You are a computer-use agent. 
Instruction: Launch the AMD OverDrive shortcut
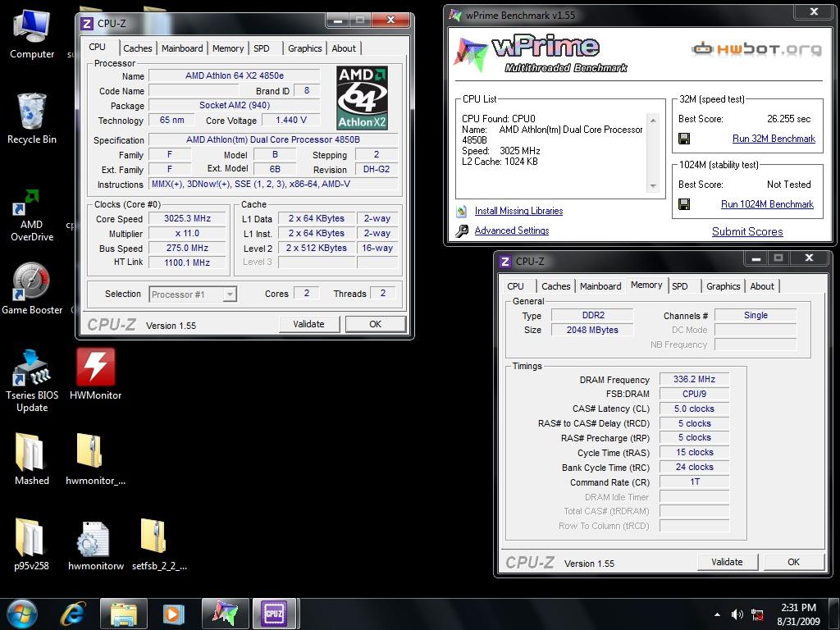tap(32, 215)
